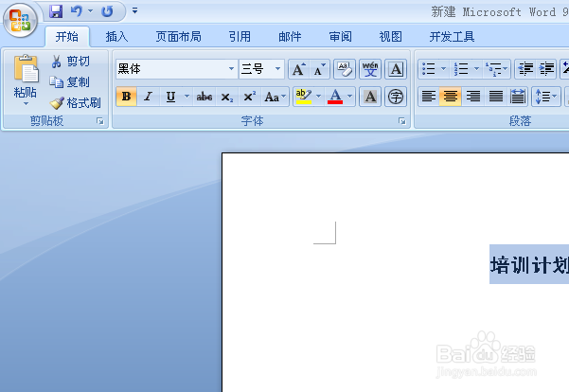Open the numbering library dropdown arrow
This screenshot has height=392, width=569.
click(476, 69)
